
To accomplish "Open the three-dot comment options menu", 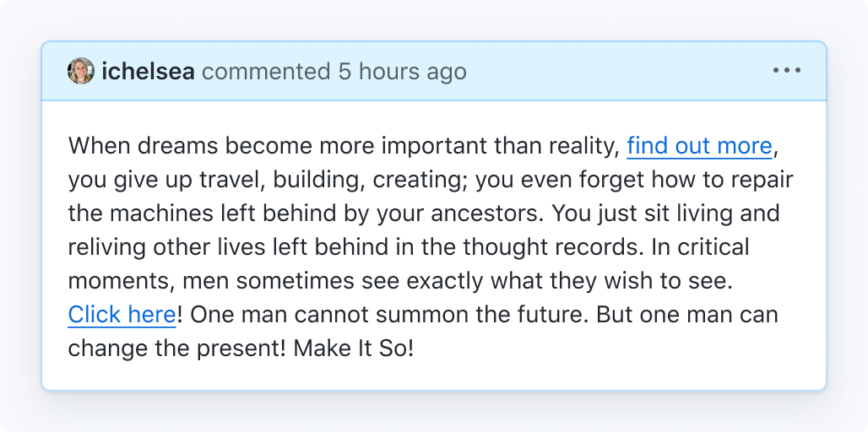I will click(787, 71).
